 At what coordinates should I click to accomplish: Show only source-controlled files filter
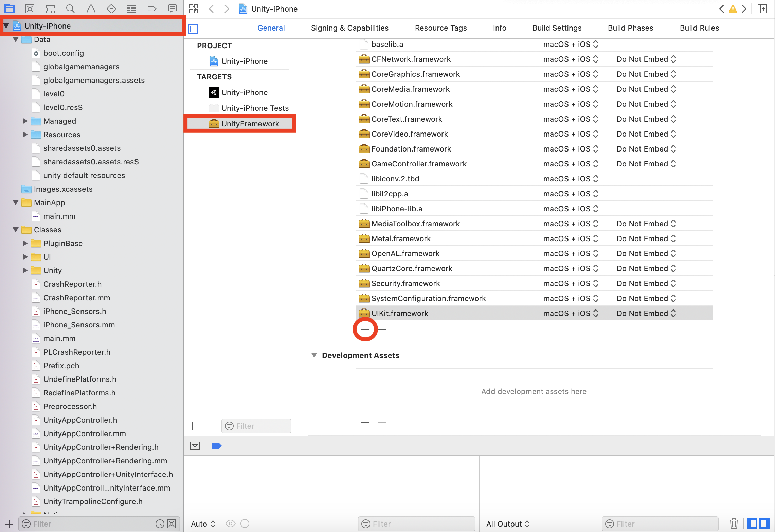172,524
